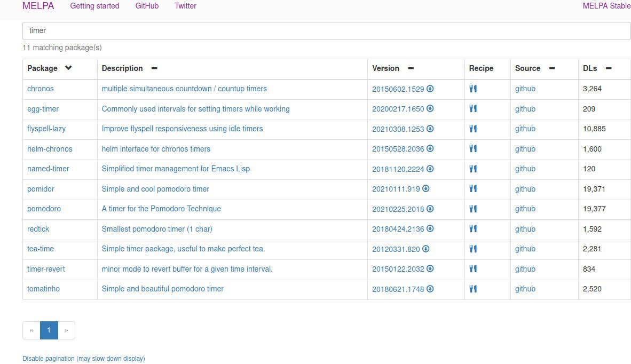The width and height of the screenshot is (631, 364).
Task: Go to MELPA Stable
Action: tap(606, 6)
